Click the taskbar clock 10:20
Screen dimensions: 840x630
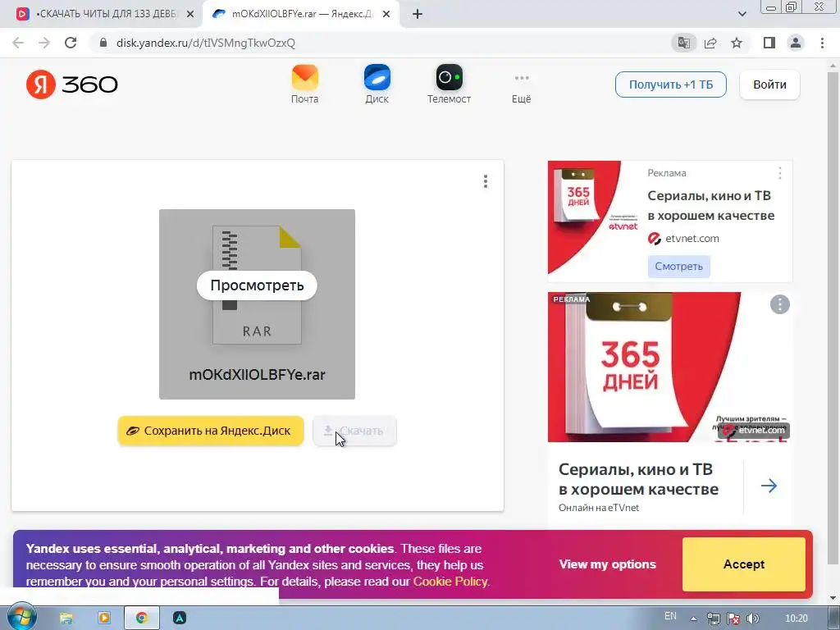tap(797, 619)
